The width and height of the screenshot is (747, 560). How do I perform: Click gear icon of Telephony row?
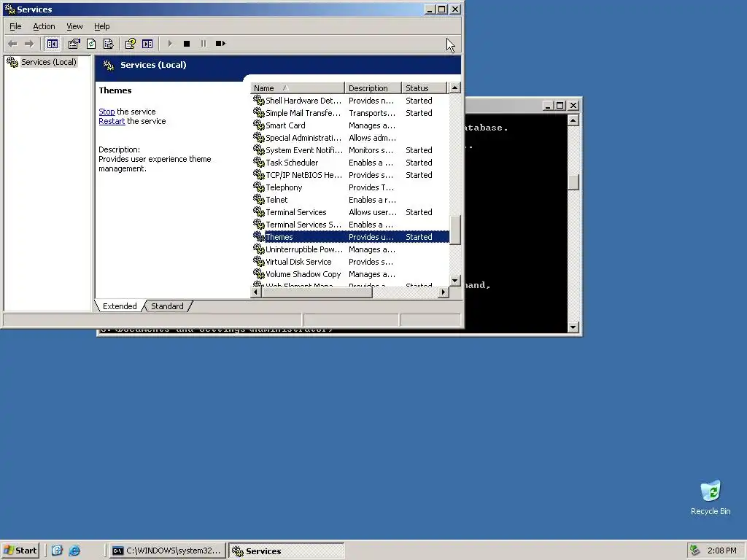click(x=259, y=187)
